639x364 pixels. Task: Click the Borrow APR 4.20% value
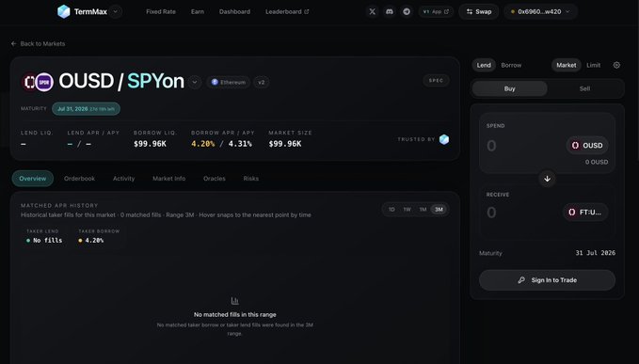point(202,144)
